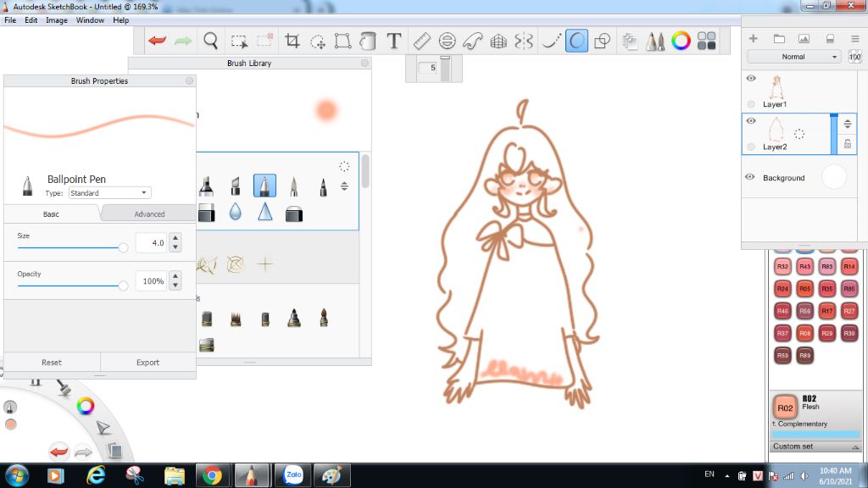Select the Draw Styles shapes tool
This screenshot has width=868, height=488.
click(x=602, y=41)
